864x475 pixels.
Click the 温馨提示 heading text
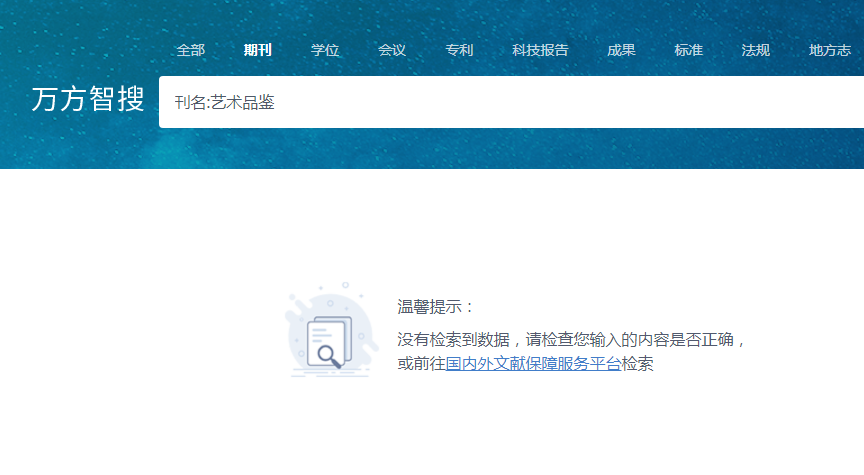(x=437, y=307)
